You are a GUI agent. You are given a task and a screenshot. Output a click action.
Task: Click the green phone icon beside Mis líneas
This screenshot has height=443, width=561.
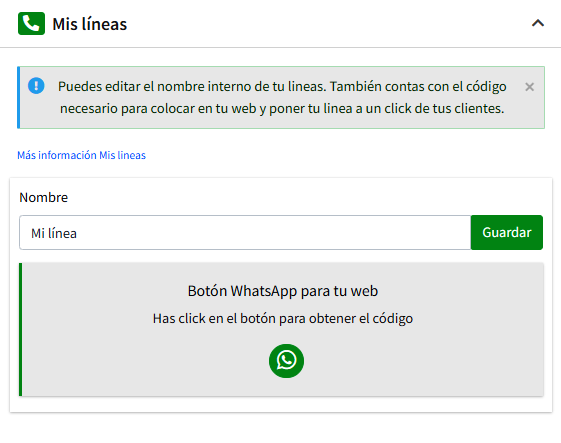(31, 24)
